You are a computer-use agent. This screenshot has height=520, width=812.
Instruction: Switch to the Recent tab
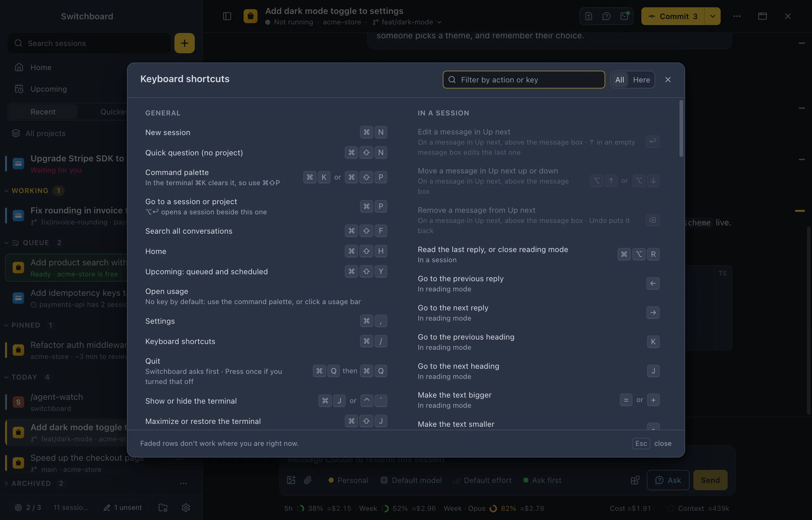click(x=43, y=112)
